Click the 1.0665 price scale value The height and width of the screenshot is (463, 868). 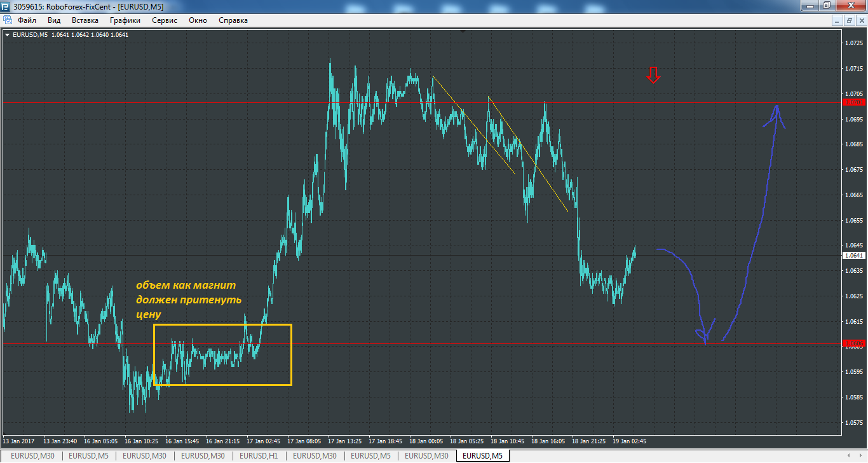click(x=853, y=195)
